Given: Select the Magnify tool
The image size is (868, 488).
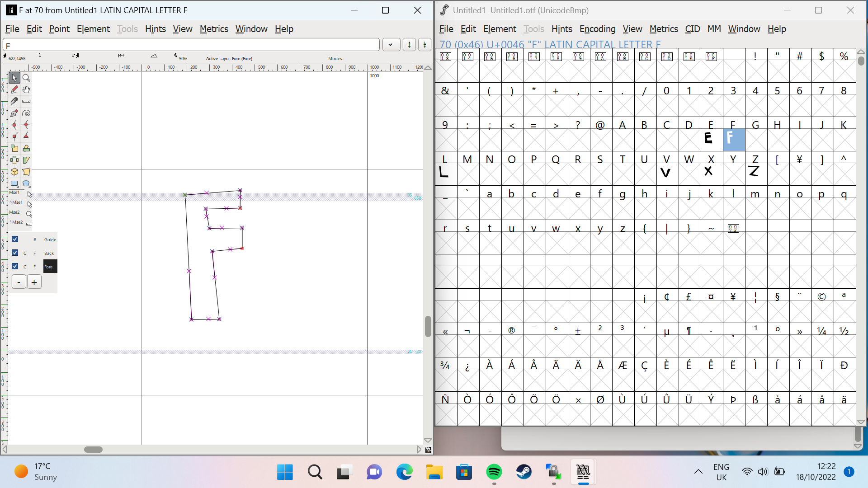Looking at the screenshot, I should click(x=26, y=78).
